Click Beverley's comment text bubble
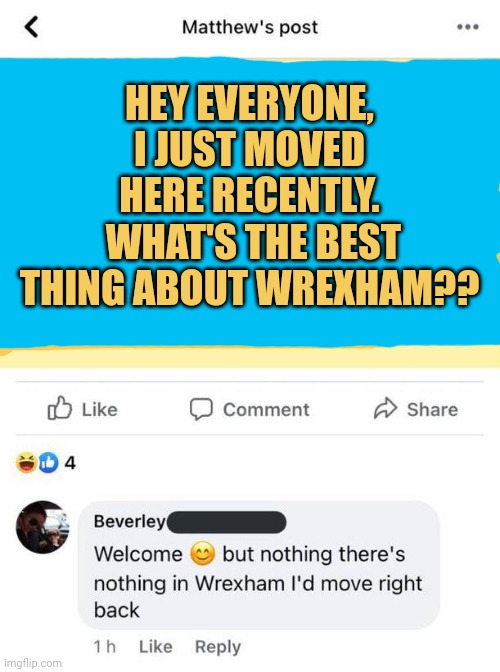This screenshot has width=500, height=672. tap(259, 565)
